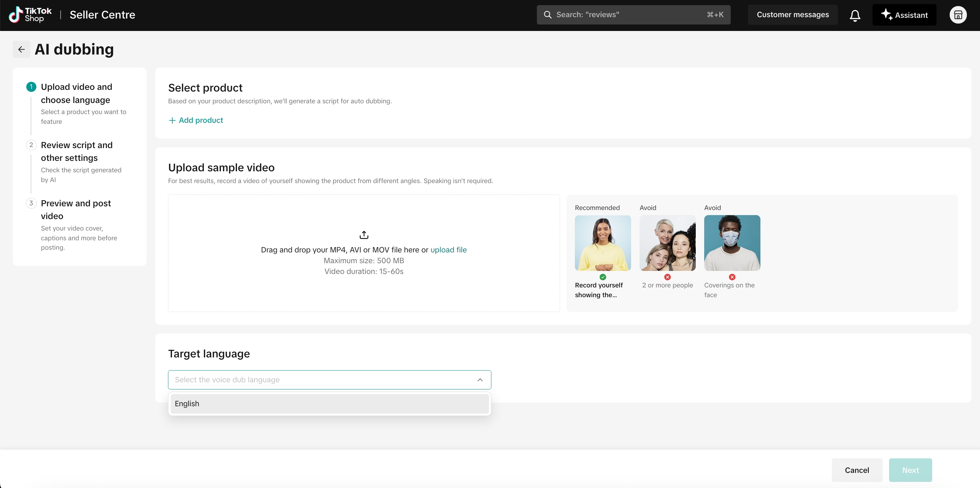Click the ⌘+K shortcut hint
This screenshot has width=980, height=488.
715,15
